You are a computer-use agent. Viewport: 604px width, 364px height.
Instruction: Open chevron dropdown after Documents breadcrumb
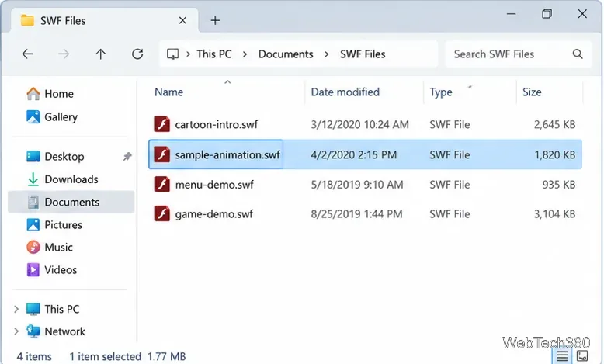click(327, 54)
